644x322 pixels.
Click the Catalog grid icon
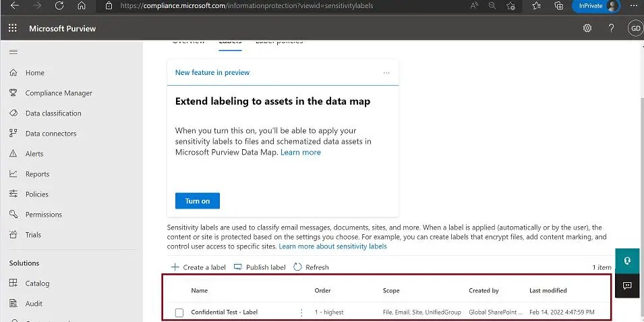[13, 283]
